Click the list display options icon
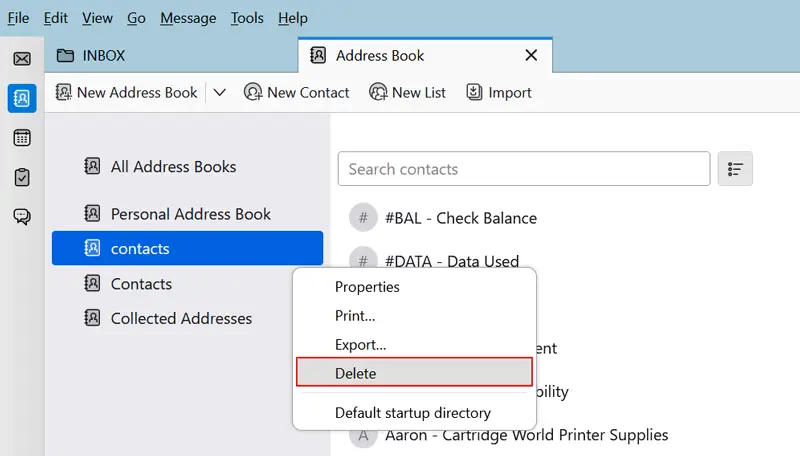Viewport: 800px width, 456px height. (x=735, y=169)
